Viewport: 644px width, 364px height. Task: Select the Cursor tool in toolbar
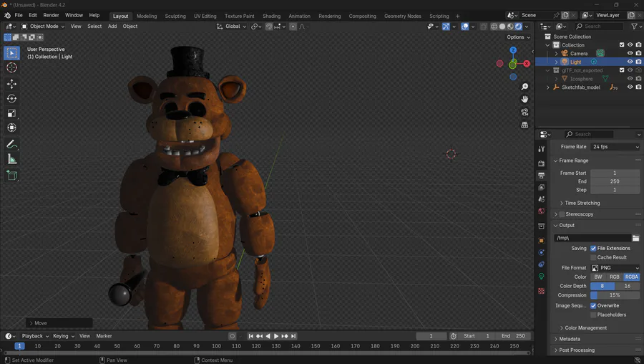coord(11,67)
